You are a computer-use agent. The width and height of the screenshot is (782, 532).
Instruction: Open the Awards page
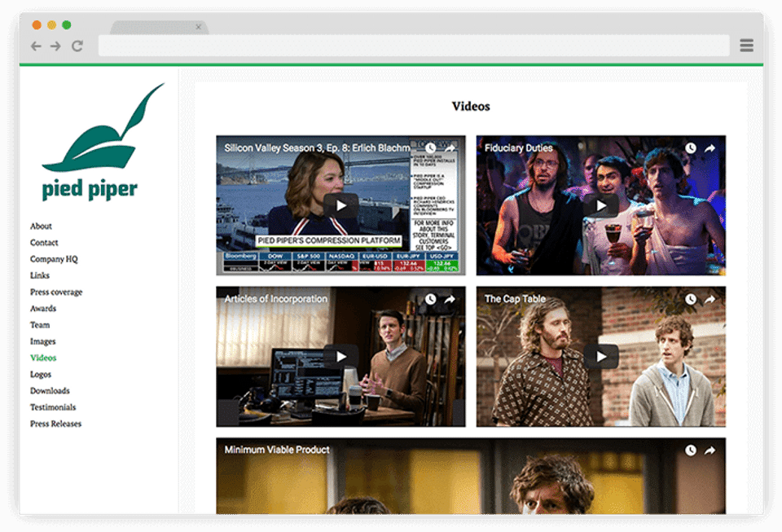pos(43,309)
